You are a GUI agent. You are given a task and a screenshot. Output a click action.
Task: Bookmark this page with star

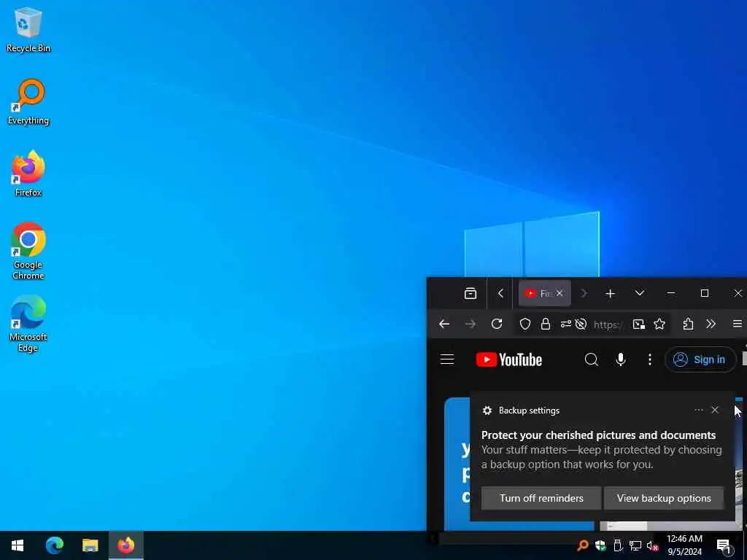659,324
